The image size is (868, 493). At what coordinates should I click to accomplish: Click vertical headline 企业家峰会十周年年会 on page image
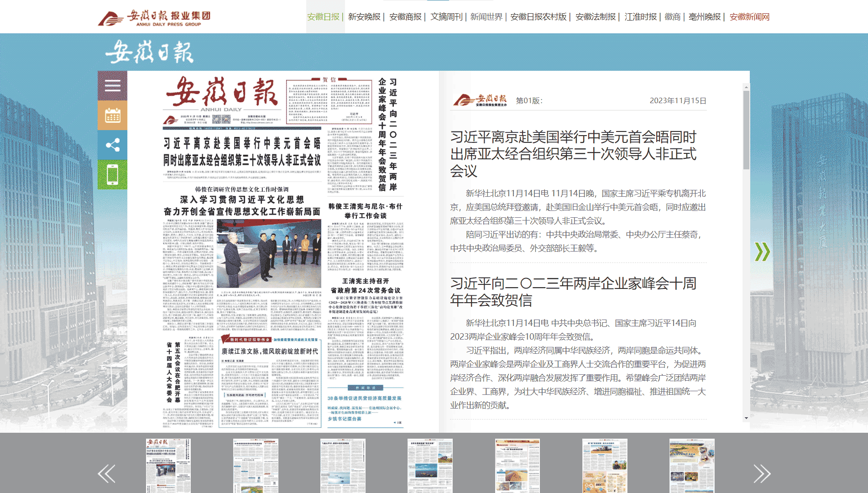[382, 135]
